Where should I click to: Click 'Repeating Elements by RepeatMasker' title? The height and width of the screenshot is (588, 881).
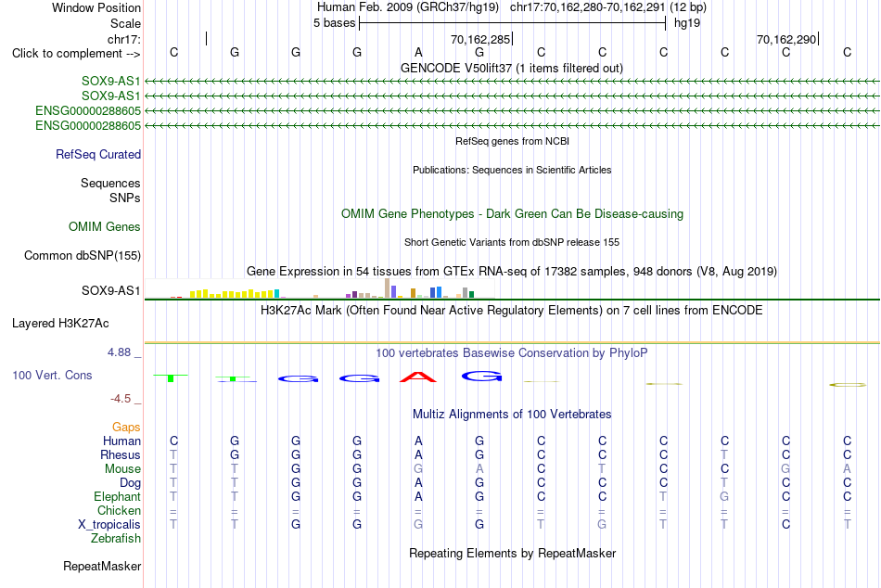[x=512, y=553]
